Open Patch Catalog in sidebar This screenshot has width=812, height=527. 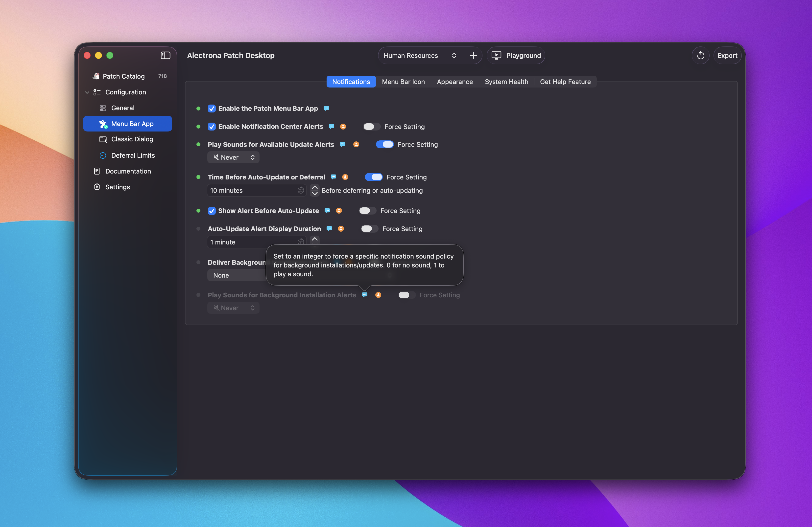click(128, 76)
